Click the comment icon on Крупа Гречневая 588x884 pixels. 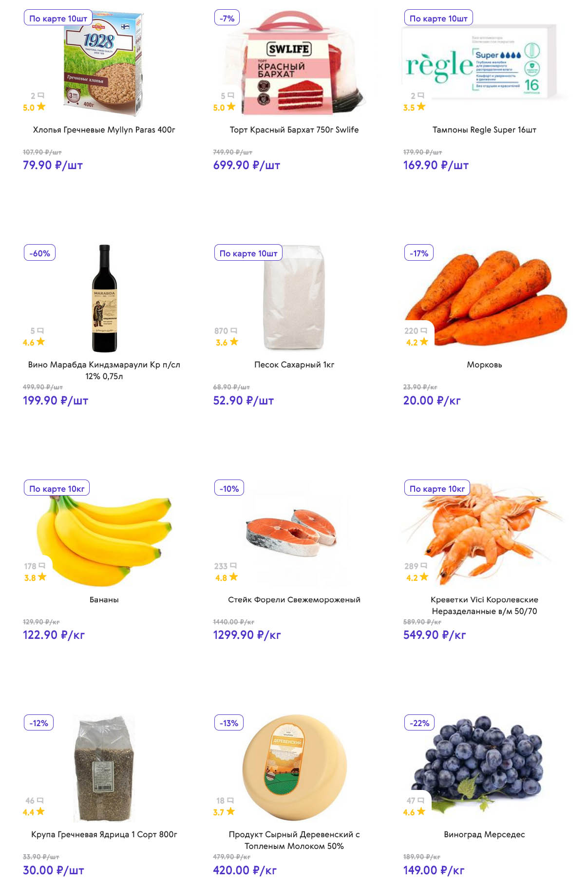point(40,800)
